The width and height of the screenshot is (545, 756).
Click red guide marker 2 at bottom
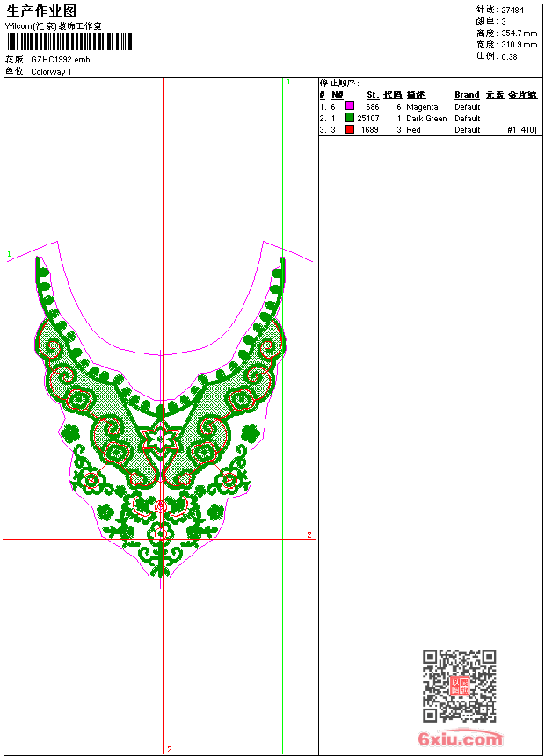point(170,749)
